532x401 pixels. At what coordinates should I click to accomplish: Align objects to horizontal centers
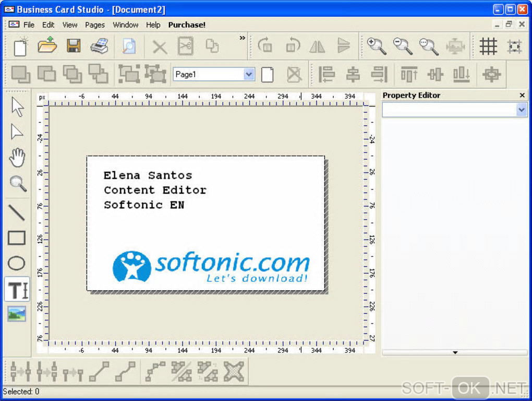(353, 74)
